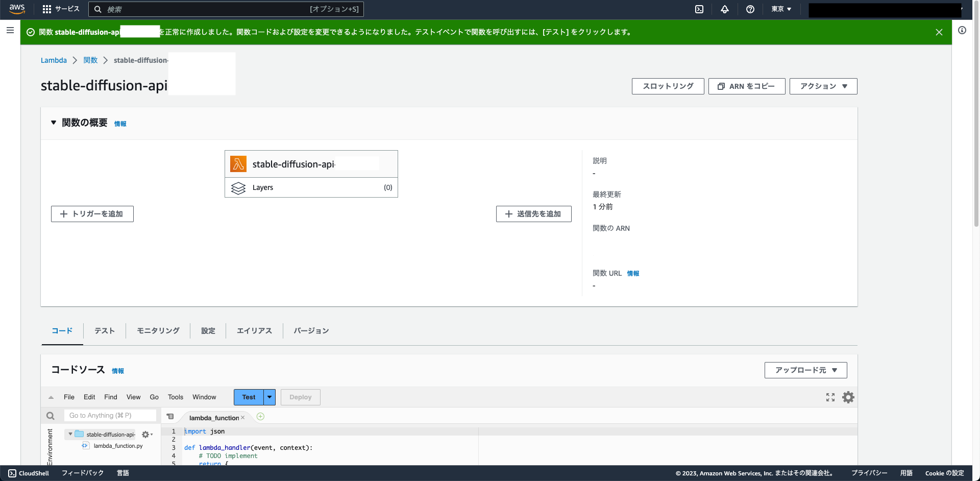Launch CloudShell from top bar icon
980x481 pixels.
coord(699,9)
